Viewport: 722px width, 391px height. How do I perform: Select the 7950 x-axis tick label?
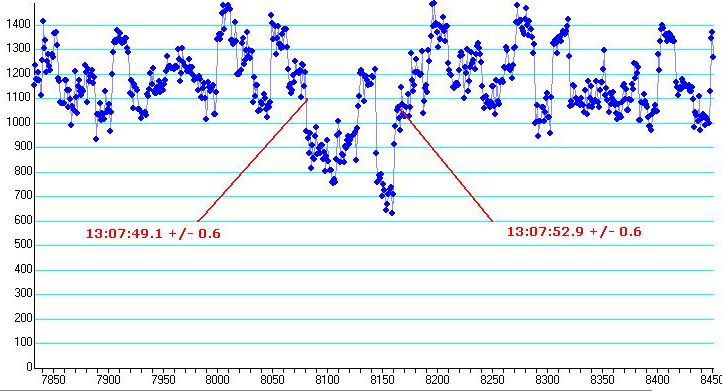click(163, 380)
